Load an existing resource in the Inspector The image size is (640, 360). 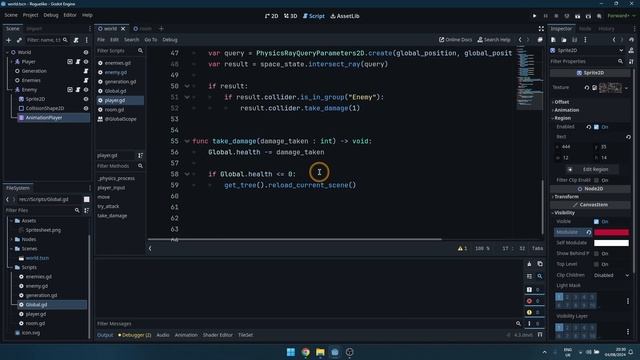click(x=564, y=40)
